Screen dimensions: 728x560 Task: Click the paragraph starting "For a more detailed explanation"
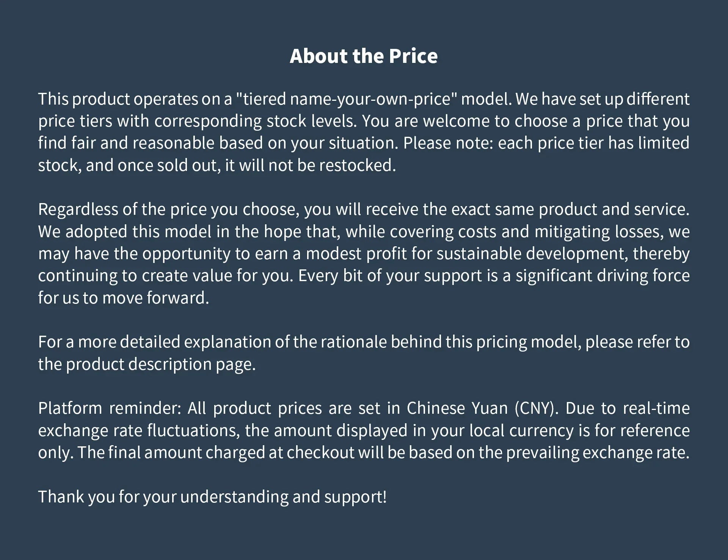[363, 342]
